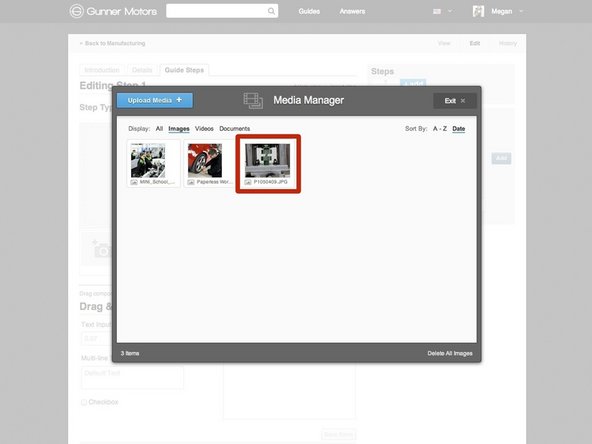This screenshot has height=444, width=592.
Task: Click the image file icon beside MINI_School
Action: coord(134,182)
